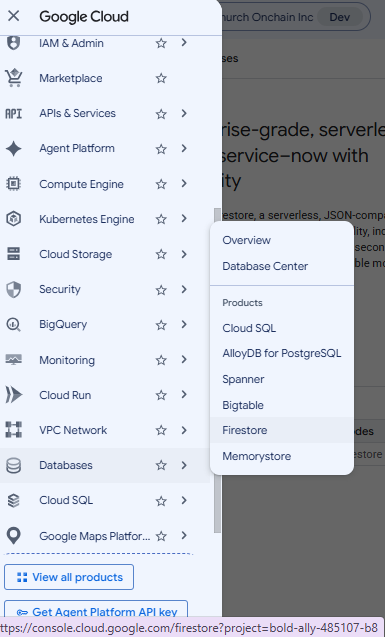
Task: Click the Google Maps Platform pin icon
Action: pyautogui.click(x=13, y=536)
